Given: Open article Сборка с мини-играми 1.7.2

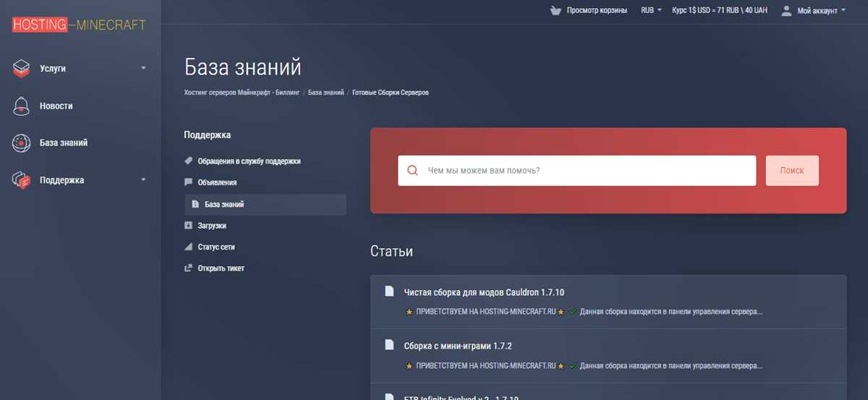Looking at the screenshot, I should coord(458,346).
